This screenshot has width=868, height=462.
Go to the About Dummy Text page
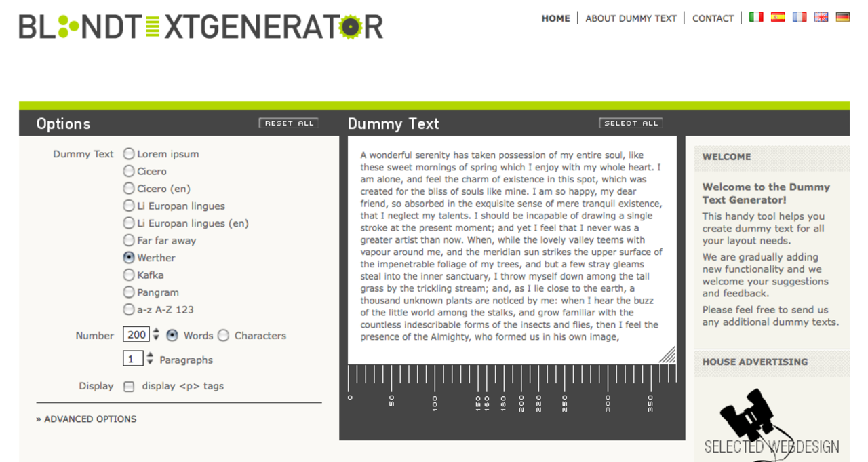[631, 19]
